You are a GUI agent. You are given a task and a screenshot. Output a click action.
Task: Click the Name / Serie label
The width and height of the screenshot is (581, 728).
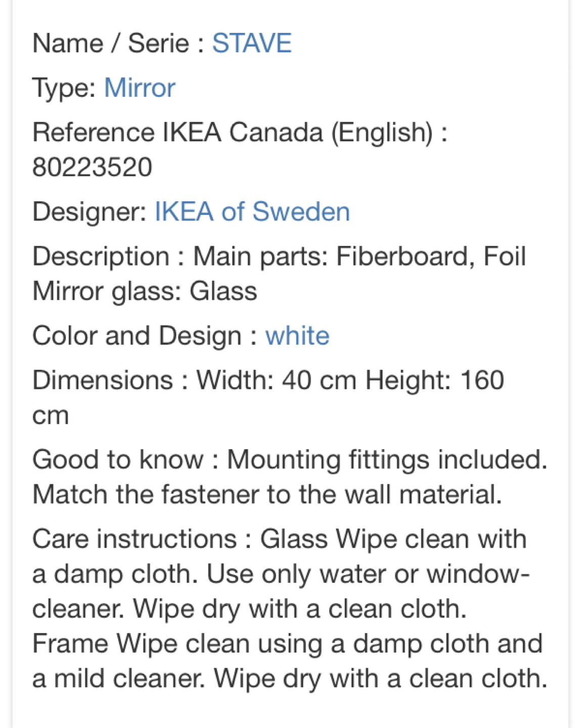click(111, 43)
